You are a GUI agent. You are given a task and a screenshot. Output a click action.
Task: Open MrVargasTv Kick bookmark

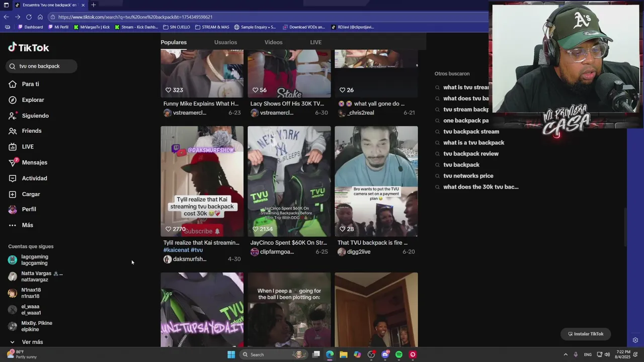(92, 27)
